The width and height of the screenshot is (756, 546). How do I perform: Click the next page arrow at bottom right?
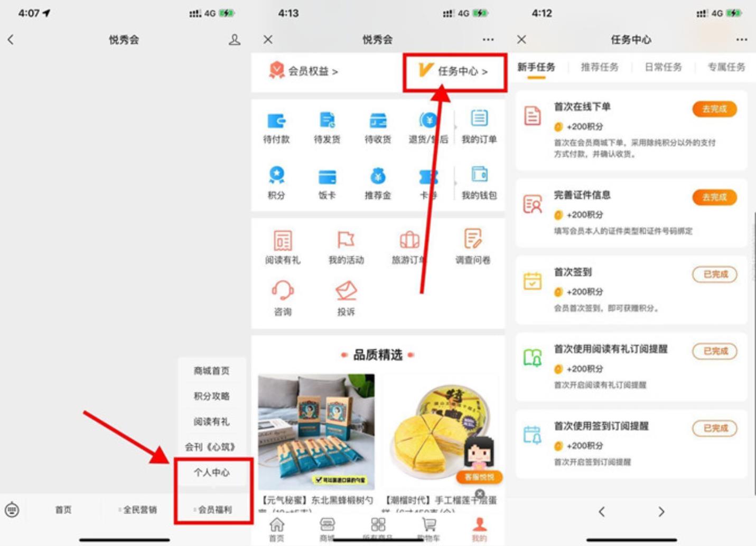pyautogui.click(x=661, y=511)
